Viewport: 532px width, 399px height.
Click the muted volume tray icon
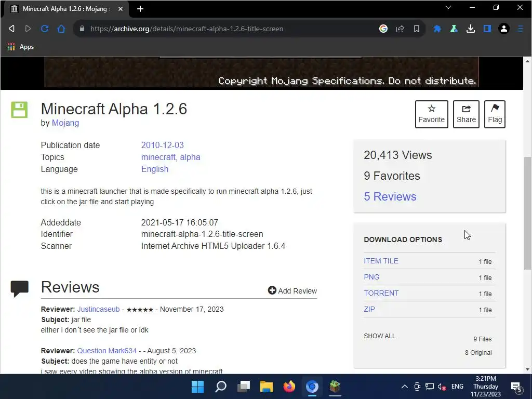[442, 387]
